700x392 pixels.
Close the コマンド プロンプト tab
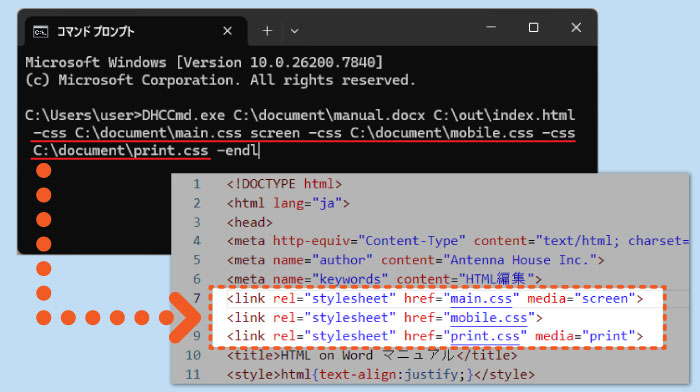coord(227,31)
